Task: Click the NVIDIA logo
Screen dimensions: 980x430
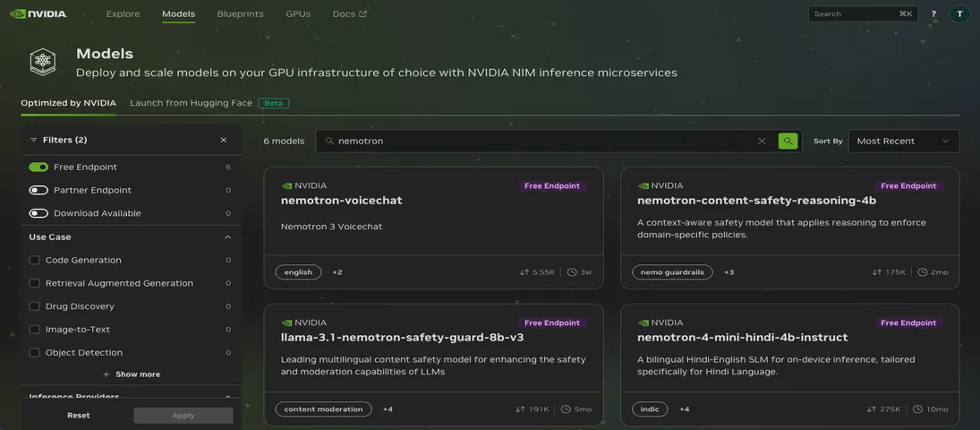Action: click(38, 13)
